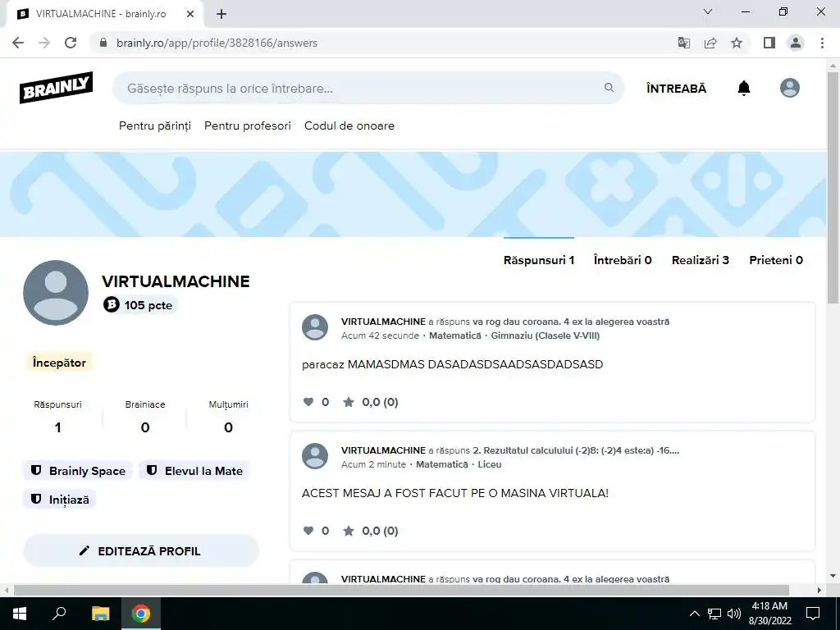Click heart icon on the MASINA VIRTUALA answer

(308, 531)
